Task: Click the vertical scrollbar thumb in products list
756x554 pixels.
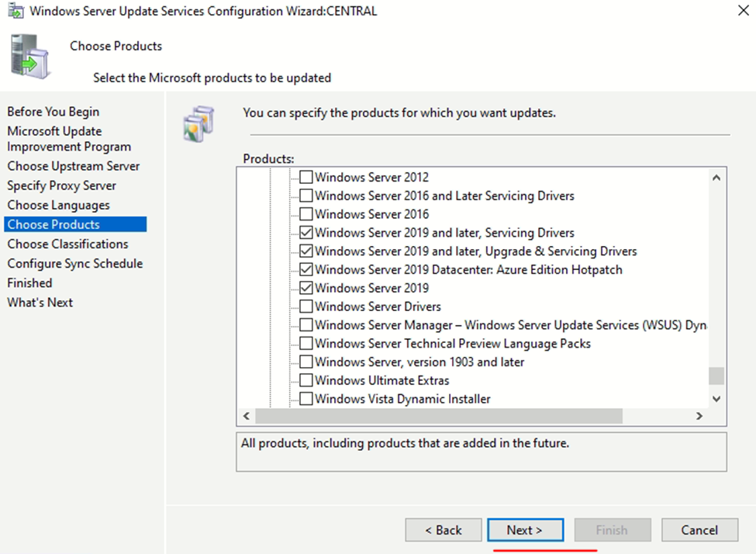Action: point(716,376)
